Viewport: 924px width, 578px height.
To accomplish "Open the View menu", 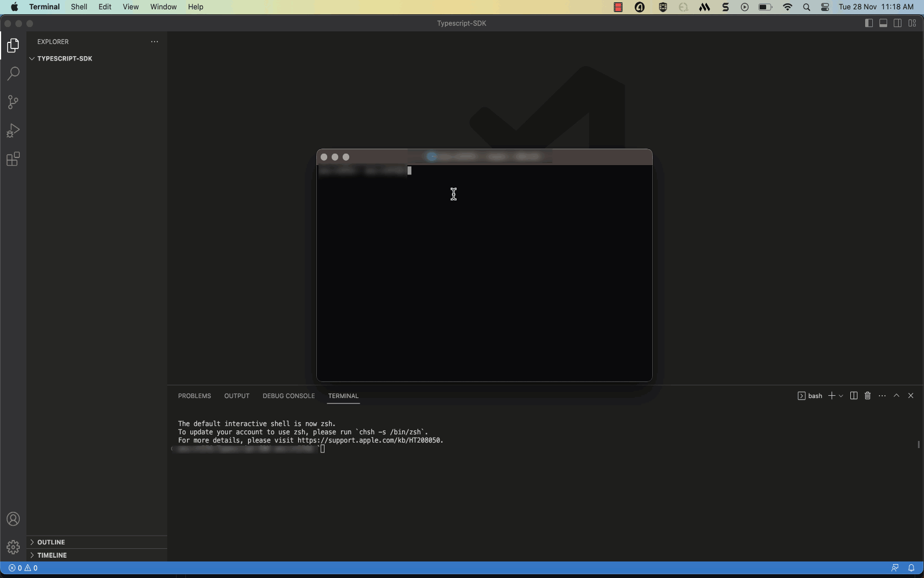I will click(x=130, y=7).
